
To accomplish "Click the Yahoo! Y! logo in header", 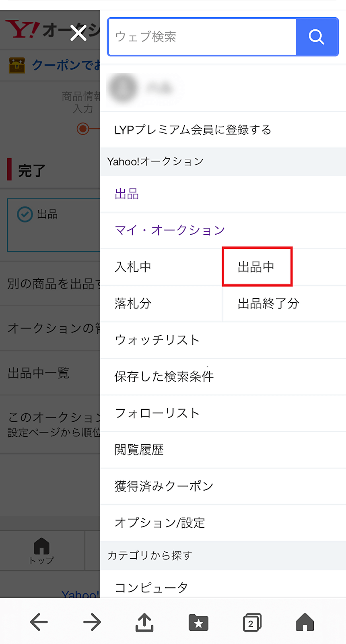I will 23,29.
